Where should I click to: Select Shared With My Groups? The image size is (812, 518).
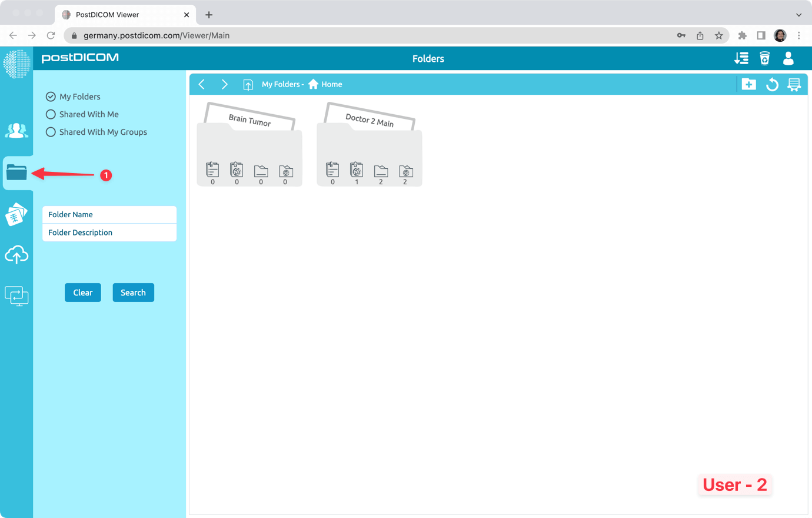coord(51,132)
